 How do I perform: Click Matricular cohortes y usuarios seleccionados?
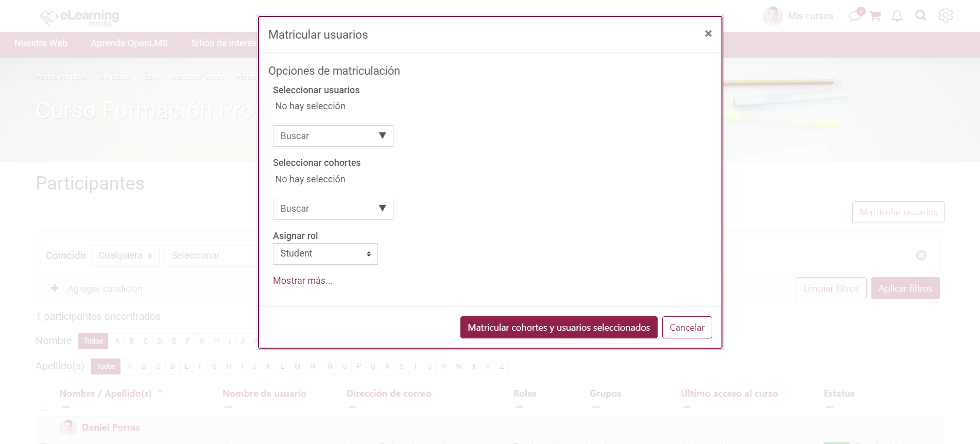559,328
